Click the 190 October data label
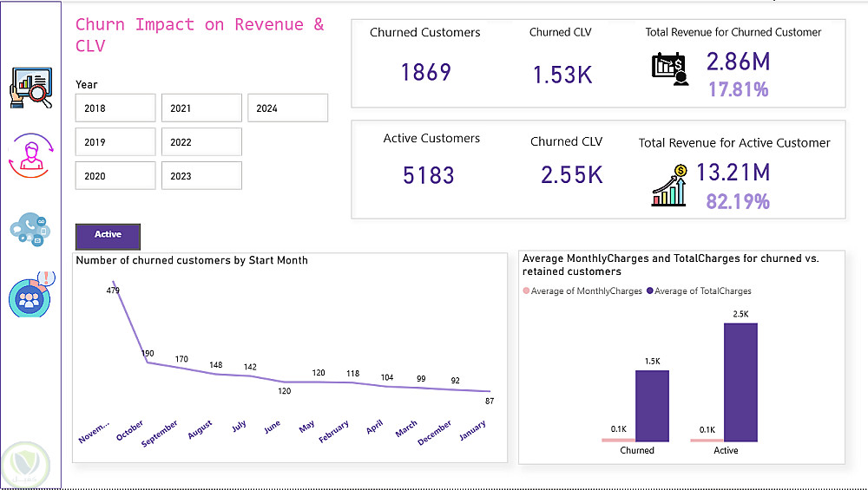The width and height of the screenshot is (868, 490). [148, 353]
